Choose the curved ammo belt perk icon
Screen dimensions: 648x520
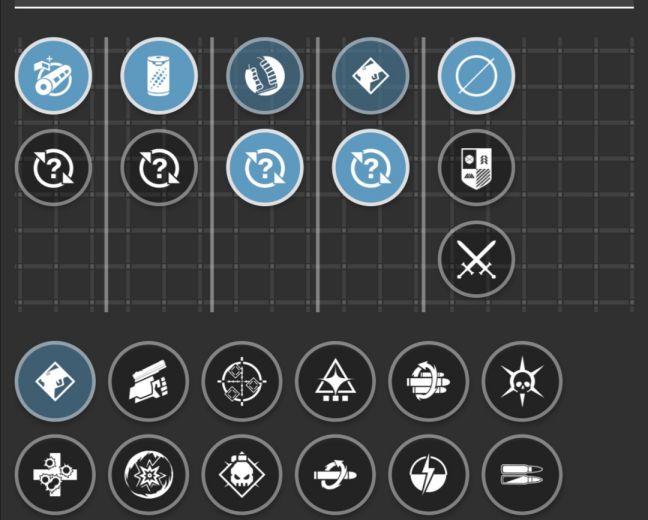(x=265, y=76)
